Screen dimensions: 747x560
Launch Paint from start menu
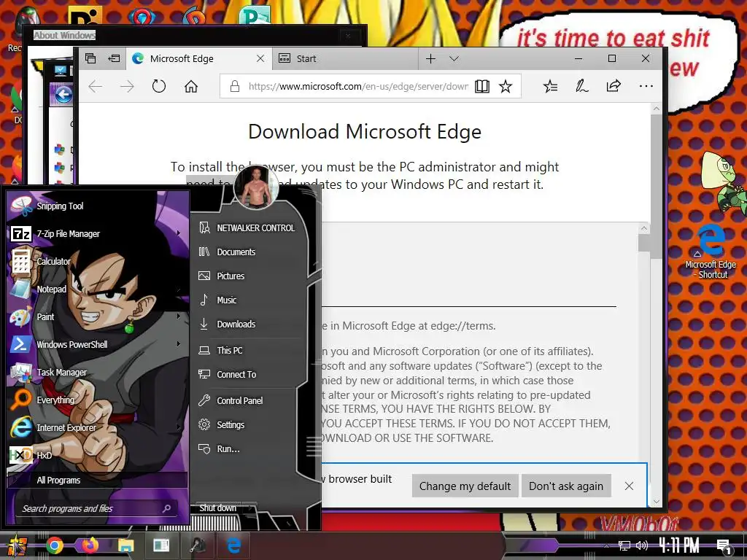coord(98,316)
